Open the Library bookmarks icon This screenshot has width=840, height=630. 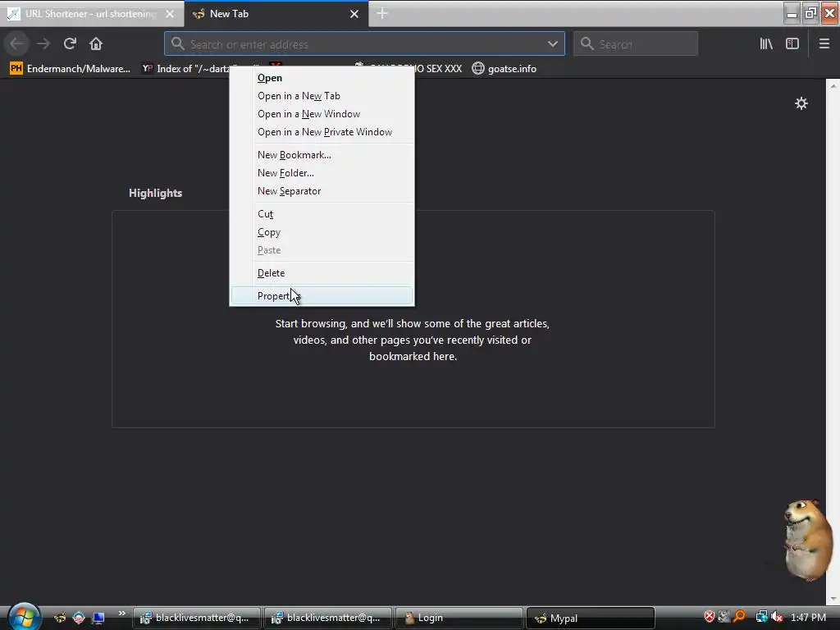tap(766, 43)
